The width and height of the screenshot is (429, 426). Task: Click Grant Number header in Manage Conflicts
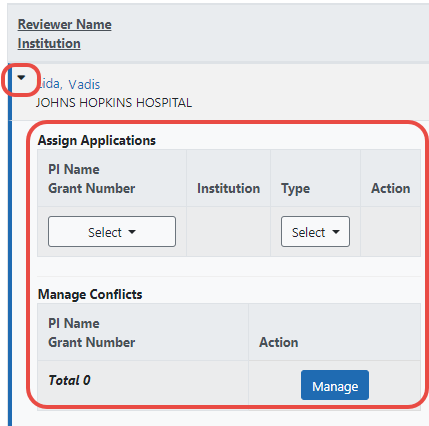click(92, 342)
